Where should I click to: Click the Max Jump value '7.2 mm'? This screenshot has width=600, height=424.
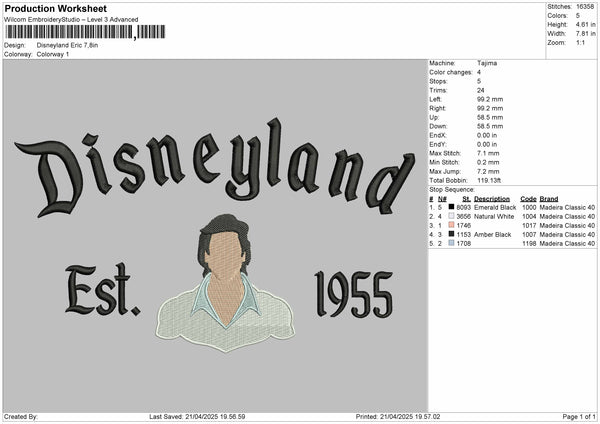488,171
